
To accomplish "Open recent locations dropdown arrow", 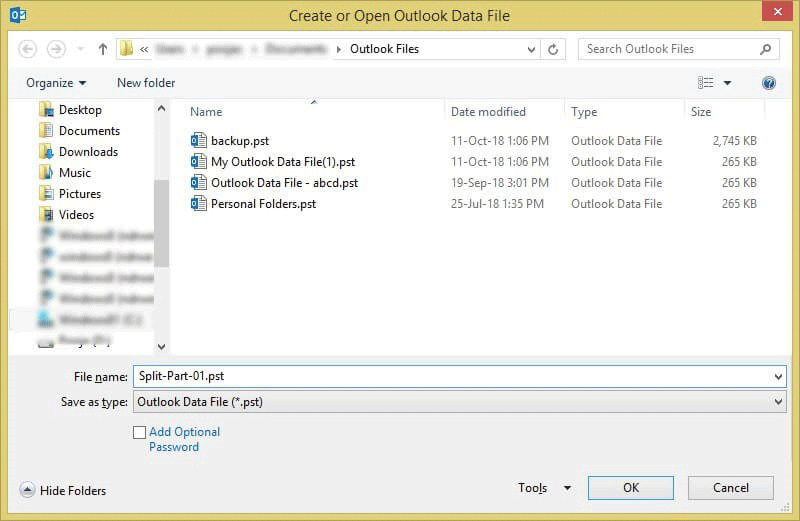I will click(81, 49).
